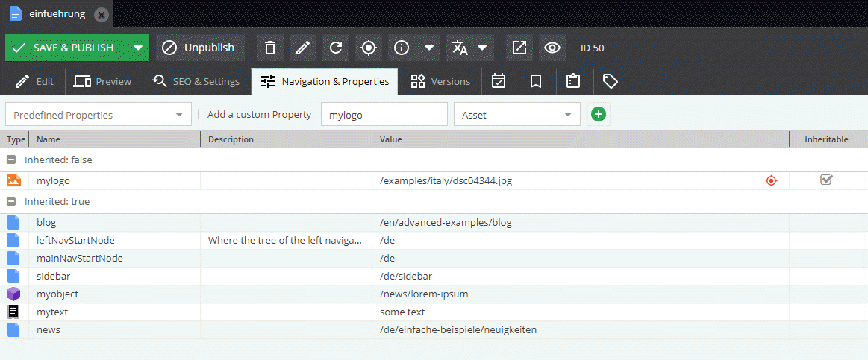
Task: Open the Predefined Properties dropdown
Action: click(x=98, y=115)
